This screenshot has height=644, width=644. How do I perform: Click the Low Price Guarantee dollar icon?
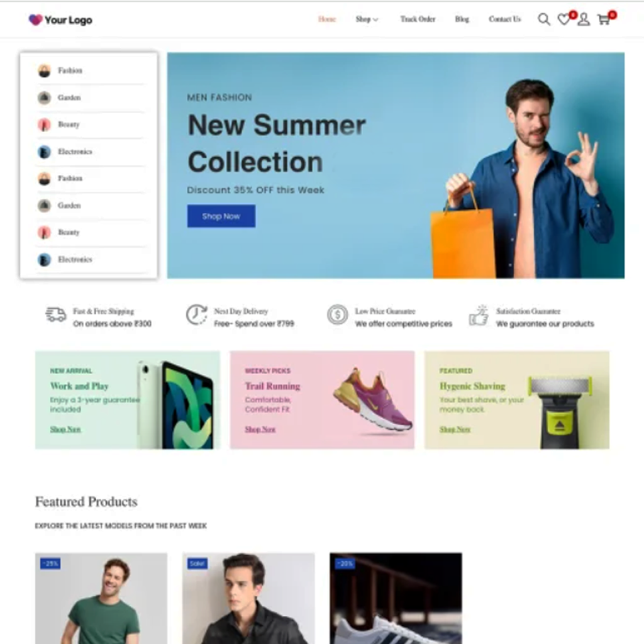coord(337,315)
